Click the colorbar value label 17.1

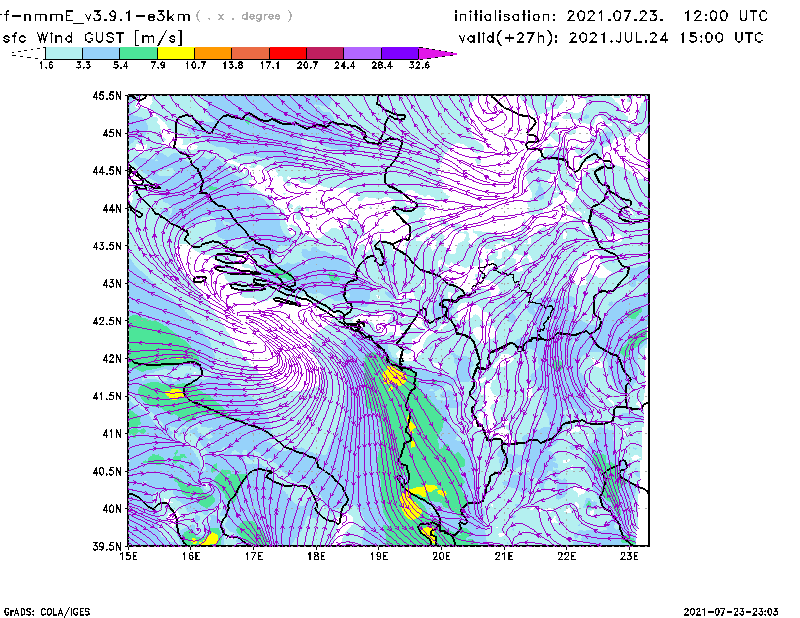[x=270, y=65]
